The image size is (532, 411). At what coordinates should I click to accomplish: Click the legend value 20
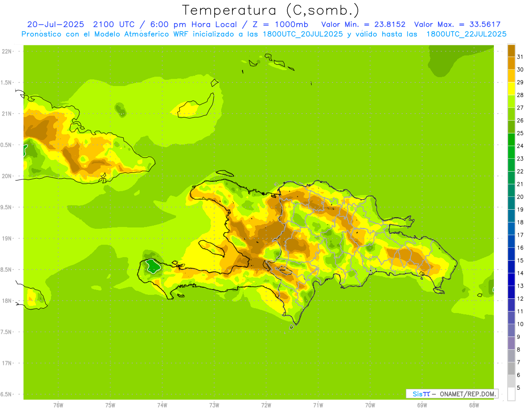(520, 197)
